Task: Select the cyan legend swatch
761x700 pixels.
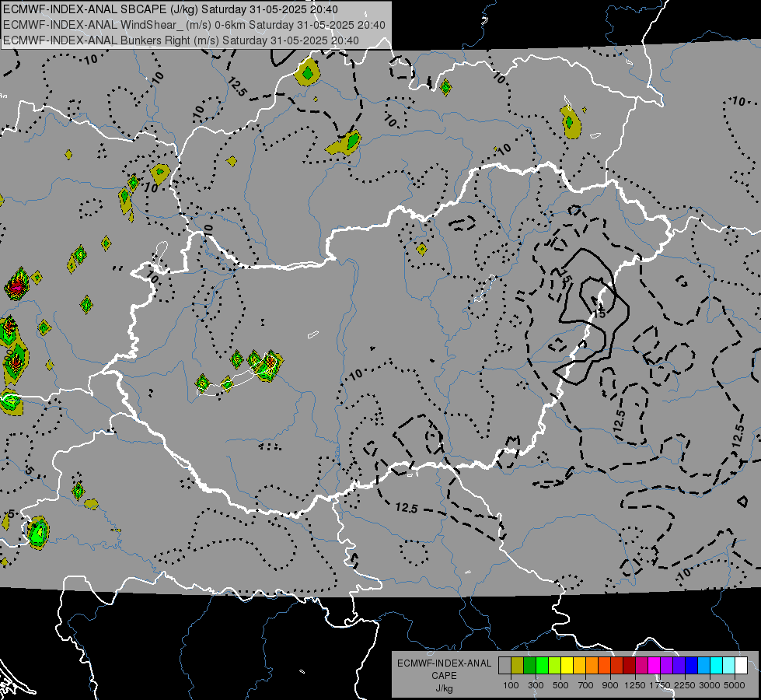Action: click(x=717, y=666)
